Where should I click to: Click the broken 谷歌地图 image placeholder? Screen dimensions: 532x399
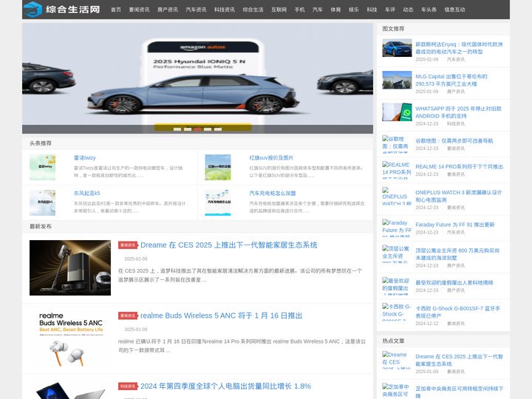pyautogui.click(x=397, y=144)
